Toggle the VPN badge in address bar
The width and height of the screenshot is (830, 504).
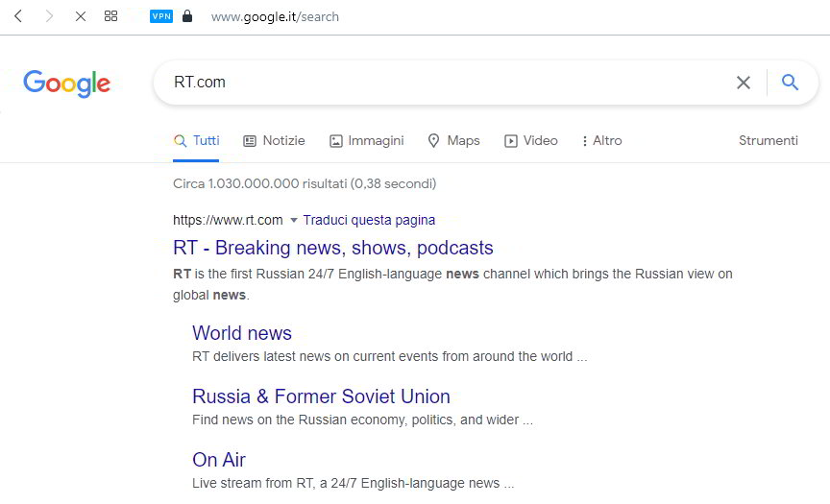[161, 16]
